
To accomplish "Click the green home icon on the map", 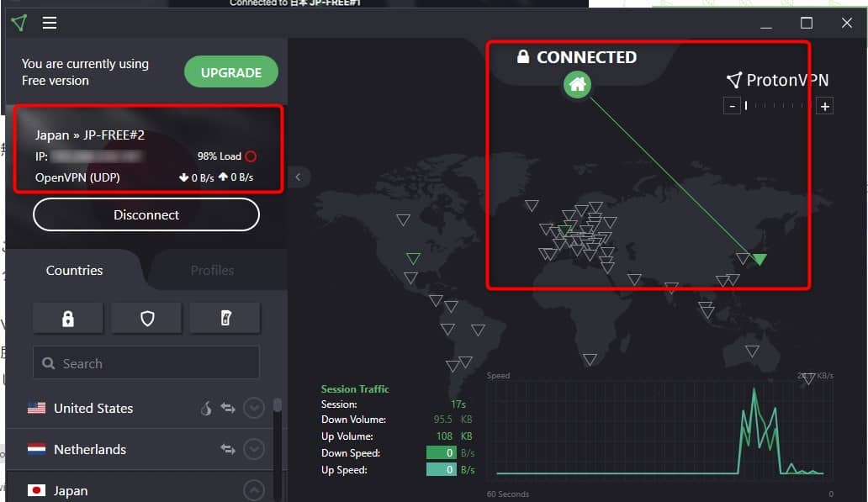I will (577, 85).
